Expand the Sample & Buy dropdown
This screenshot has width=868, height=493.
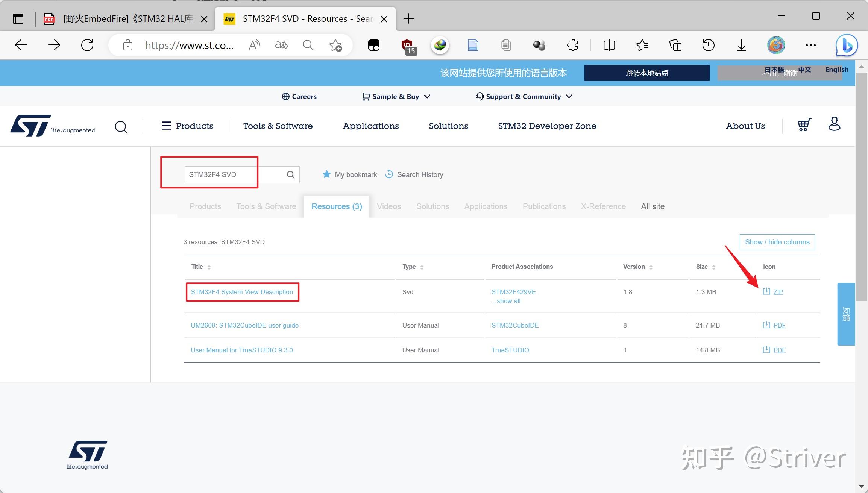(396, 96)
